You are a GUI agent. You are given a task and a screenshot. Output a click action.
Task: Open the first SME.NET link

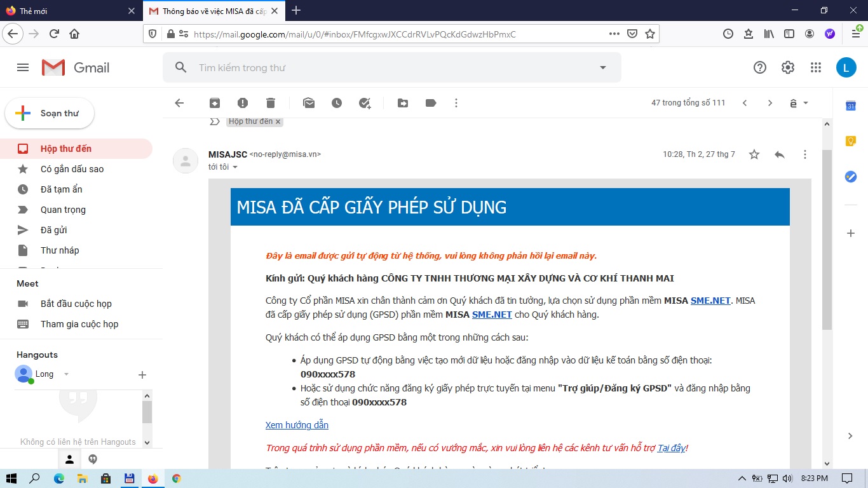[x=710, y=301]
